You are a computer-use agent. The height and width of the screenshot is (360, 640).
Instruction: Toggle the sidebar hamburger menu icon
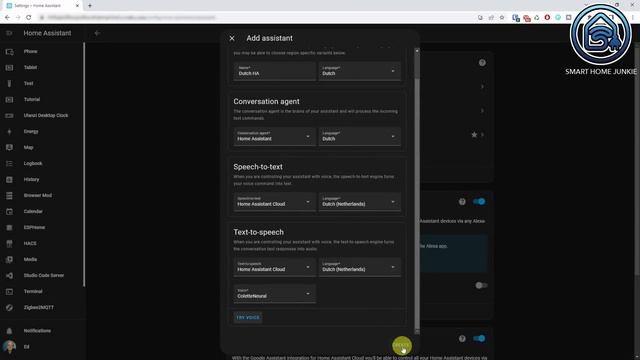coord(9,33)
